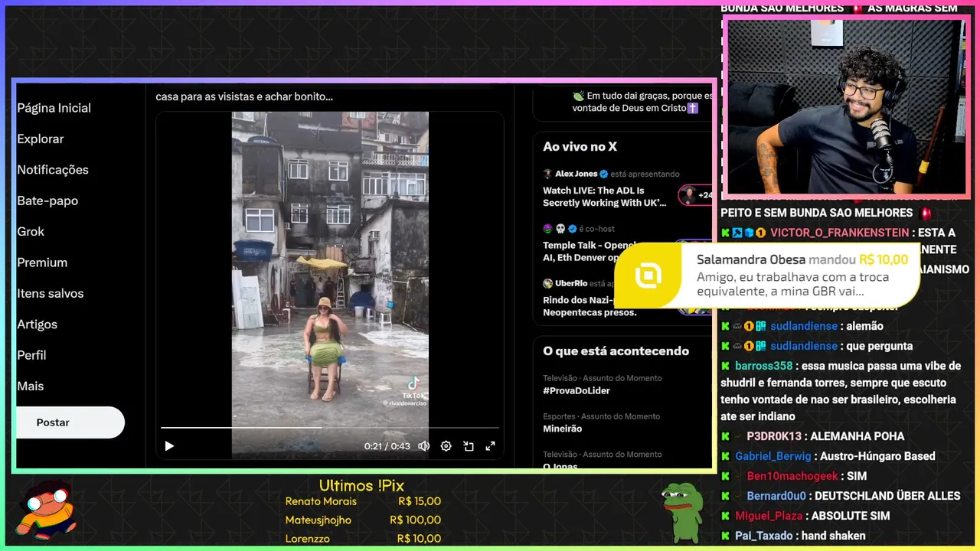The height and width of the screenshot is (551, 980).
Task: Click username P3DR0K13 in chat
Action: click(774, 436)
